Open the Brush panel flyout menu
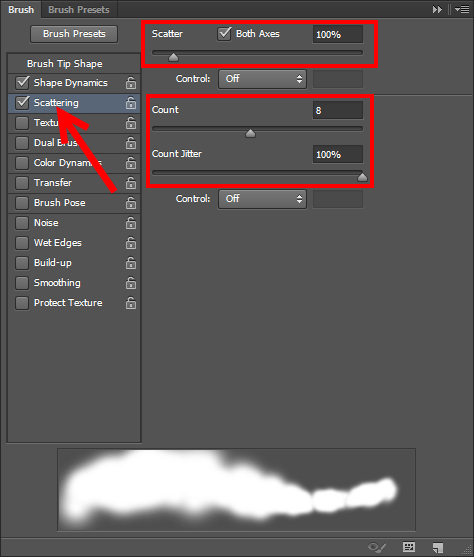 pyautogui.click(x=462, y=10)
